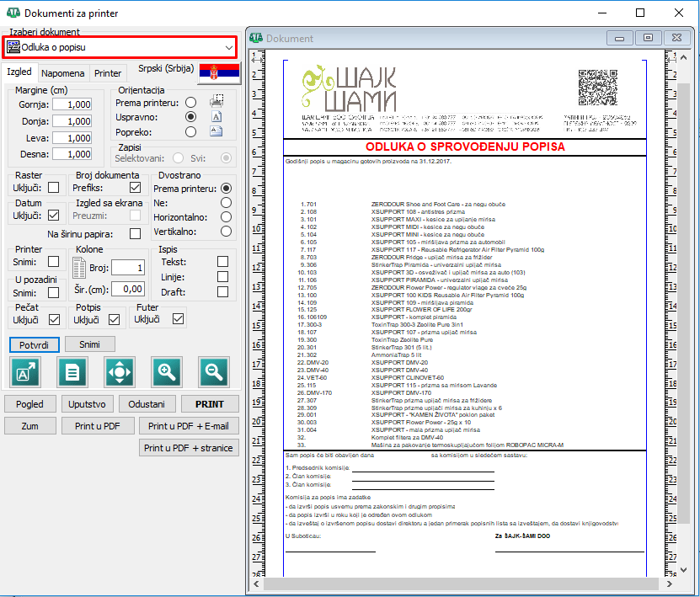Click the document horizontal scrollbar
The height and width of the screenshot is (597, 700).
tap(462, 584)
